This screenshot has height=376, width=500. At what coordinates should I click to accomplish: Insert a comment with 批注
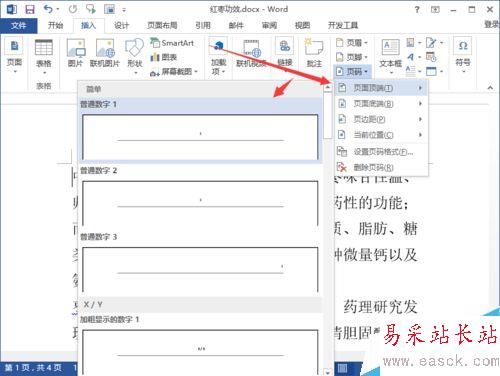tap(314, 53)
